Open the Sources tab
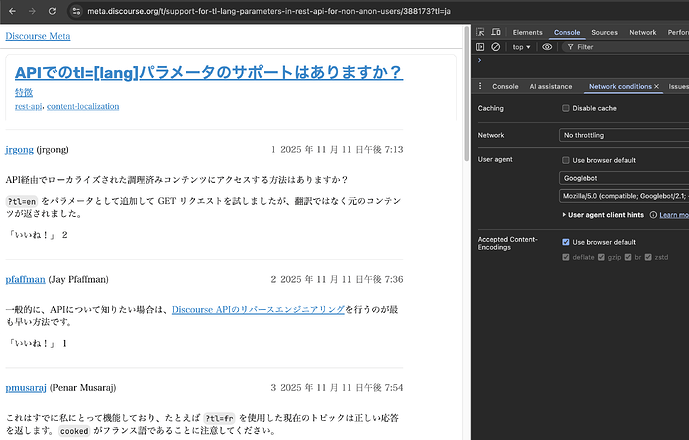The height and width of the screenshot is (440, 689). pos(604,33)
